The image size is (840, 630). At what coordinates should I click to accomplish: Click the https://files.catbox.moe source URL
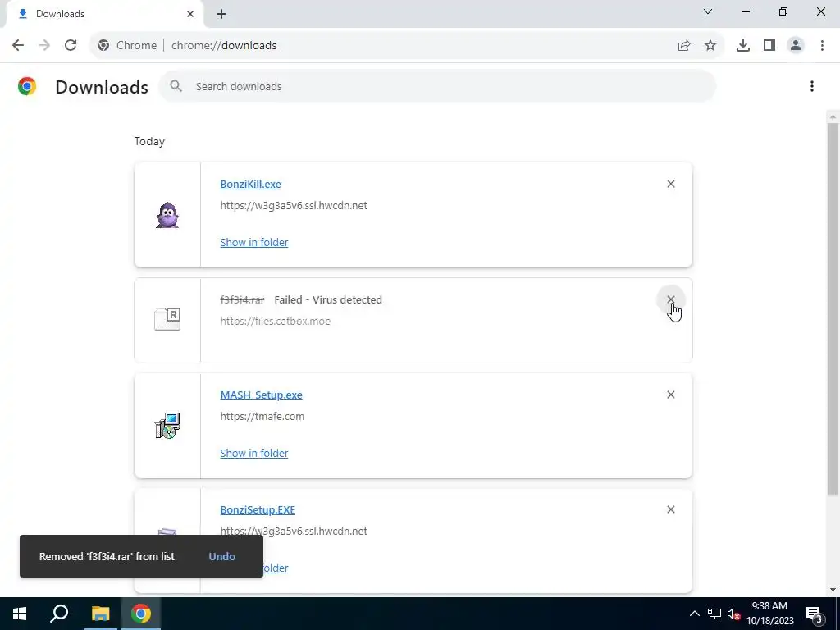276,321
